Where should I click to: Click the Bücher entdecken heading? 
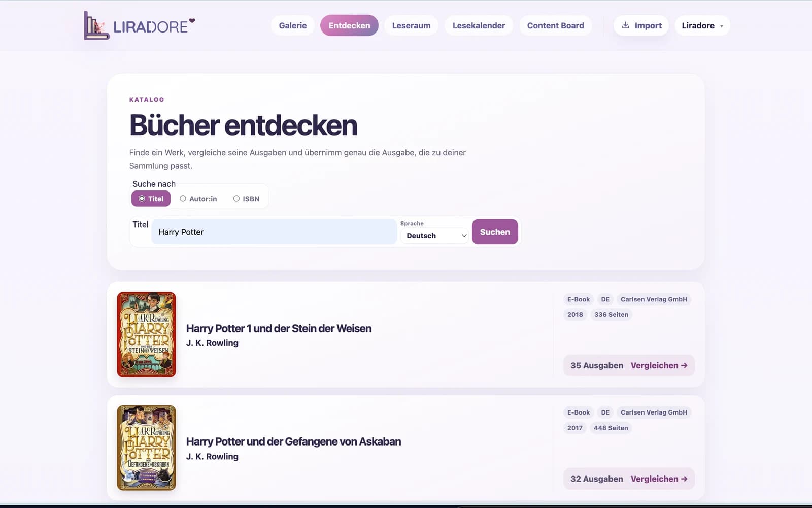point(243,125)
